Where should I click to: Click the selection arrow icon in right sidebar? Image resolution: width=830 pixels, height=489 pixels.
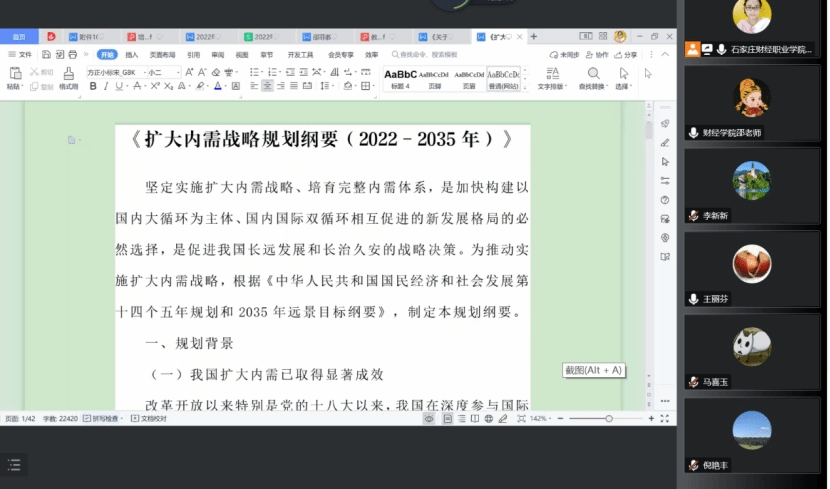point(665,162)
